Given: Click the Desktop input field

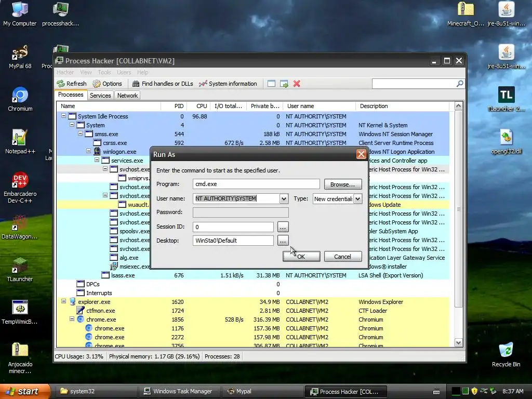Looking at the screenshot, I should click(233, 241).
